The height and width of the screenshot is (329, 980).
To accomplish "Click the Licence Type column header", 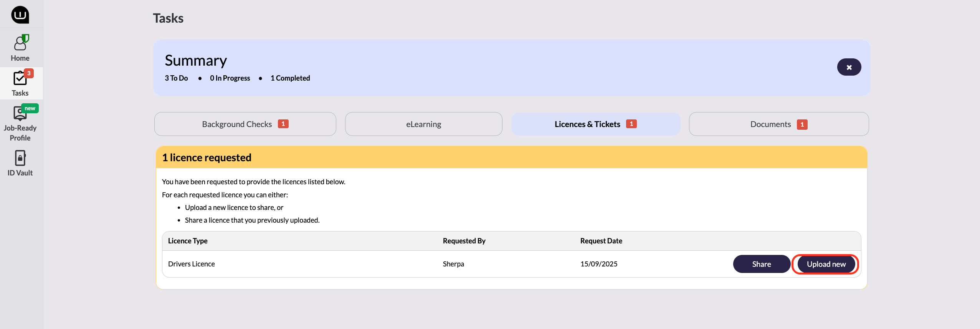I will coord(188,241).
